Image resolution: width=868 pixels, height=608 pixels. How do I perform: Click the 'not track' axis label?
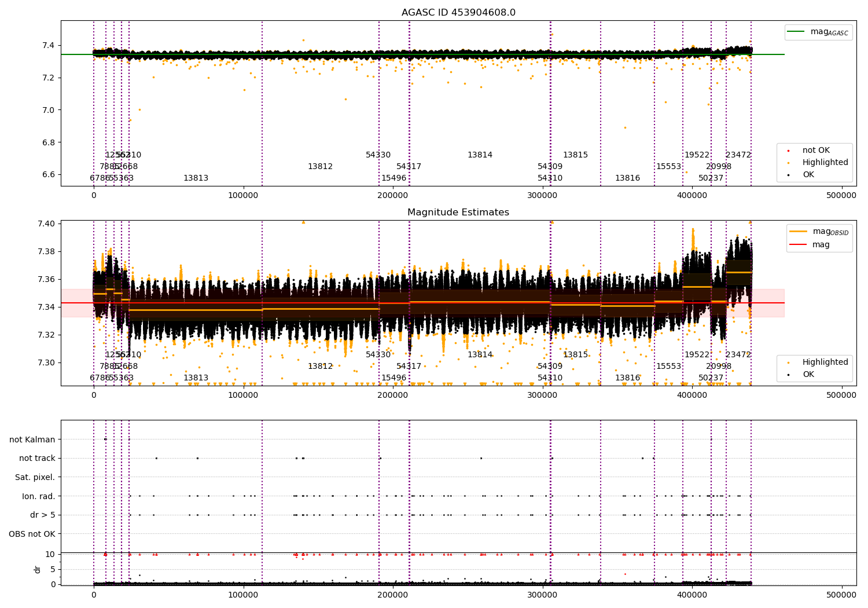pos(37,459)
